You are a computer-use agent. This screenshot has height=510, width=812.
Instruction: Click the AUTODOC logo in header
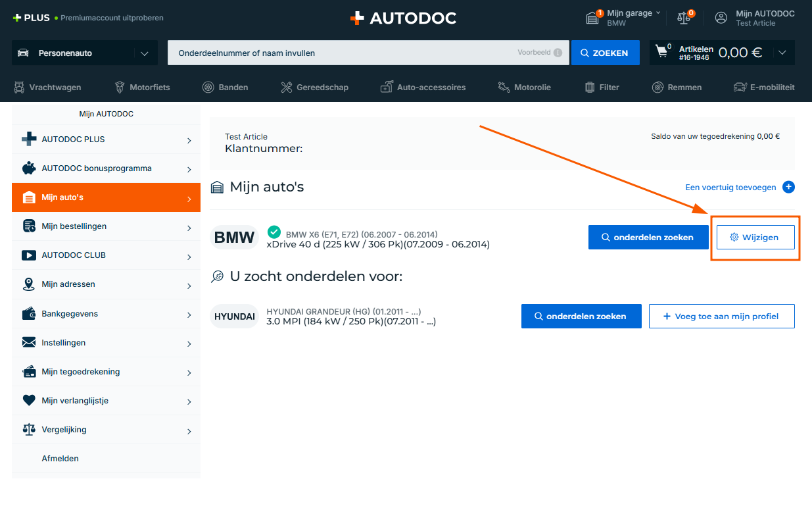coord(403,18)
